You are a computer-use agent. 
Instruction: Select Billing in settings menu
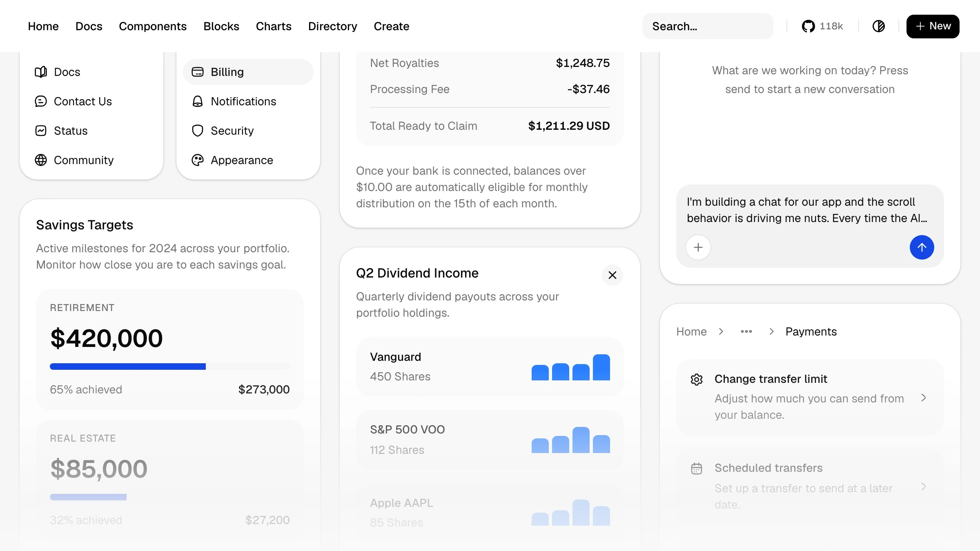[x=248, y=72]
